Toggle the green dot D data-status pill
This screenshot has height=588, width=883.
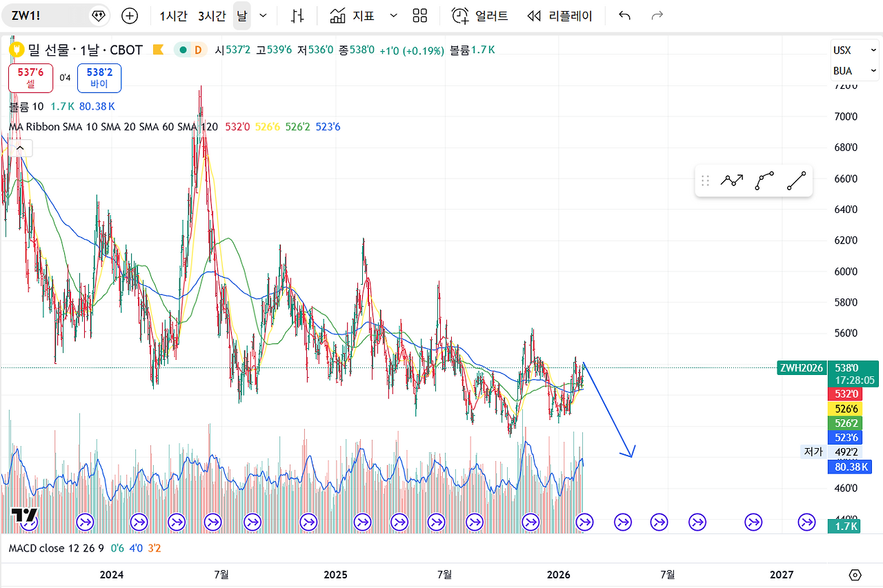point(191,50)
